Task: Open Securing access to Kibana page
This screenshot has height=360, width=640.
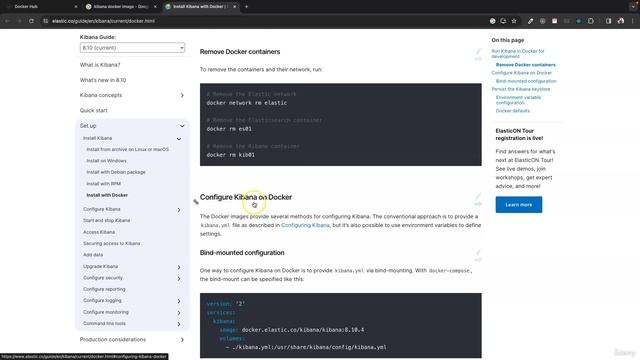Action: point(111,243)
